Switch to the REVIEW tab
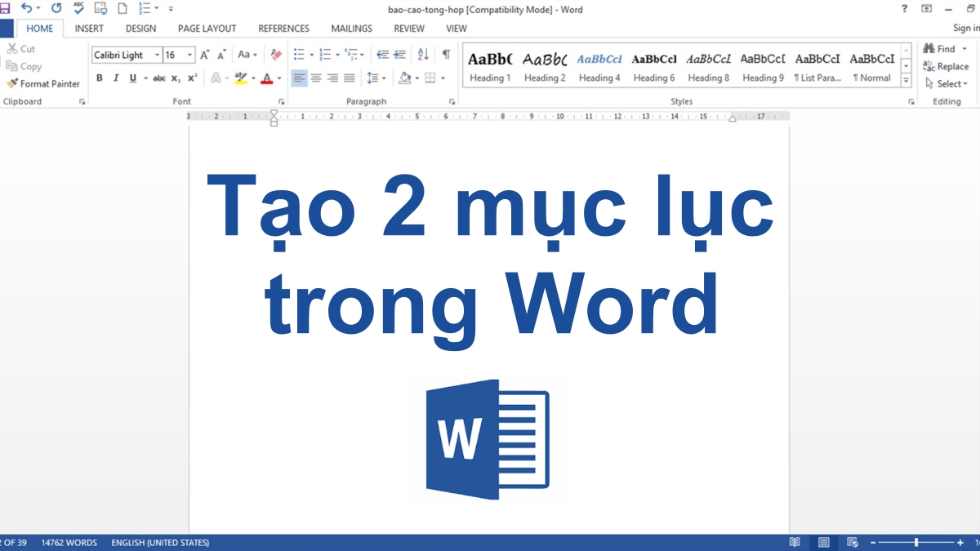The width and height of the screenshot is (980, 551). pos(409,29)
